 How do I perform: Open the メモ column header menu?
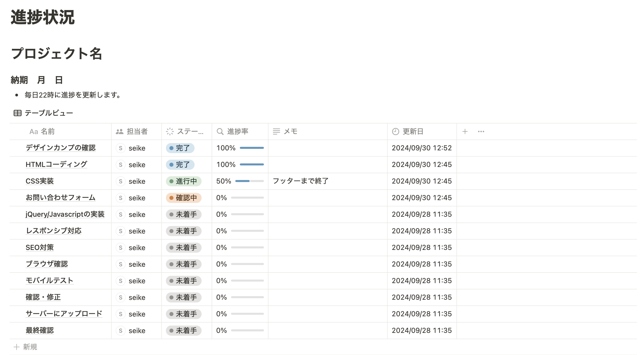coord(328,131)
